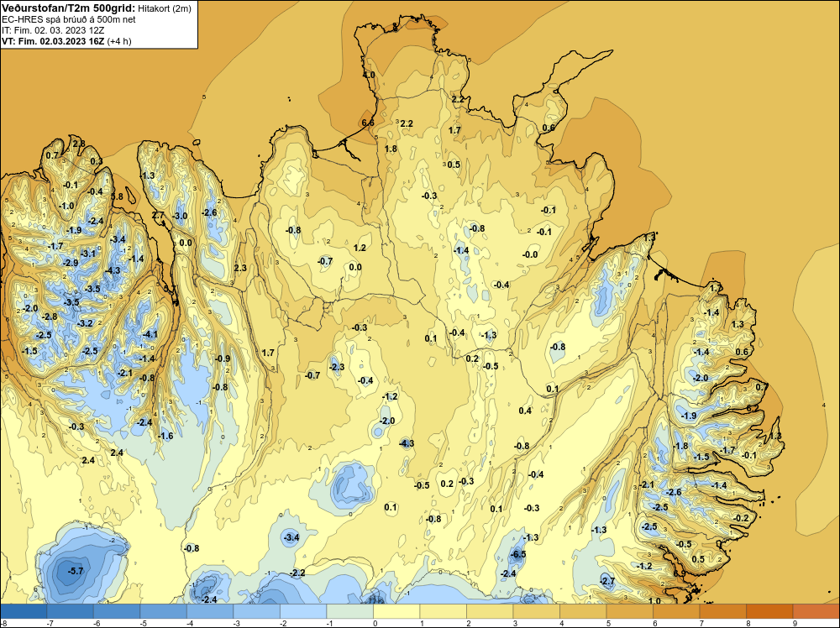Click the -5.7 temperature value

pos(76,571)
